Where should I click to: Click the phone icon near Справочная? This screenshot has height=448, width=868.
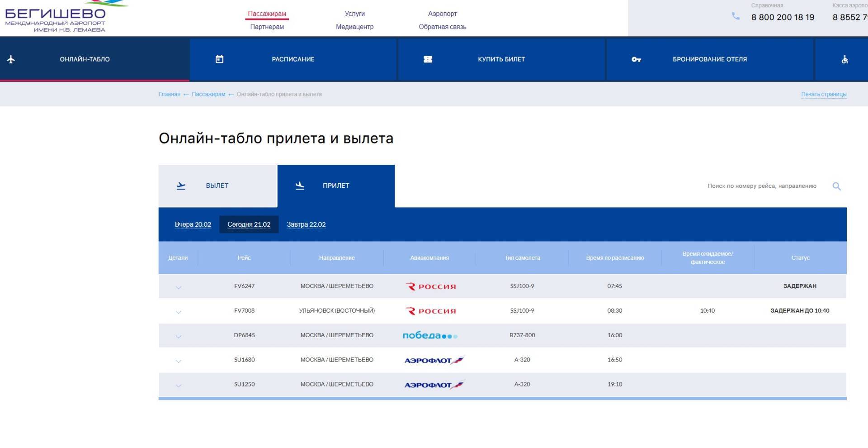pyautogui.click(x=736, y=16)
